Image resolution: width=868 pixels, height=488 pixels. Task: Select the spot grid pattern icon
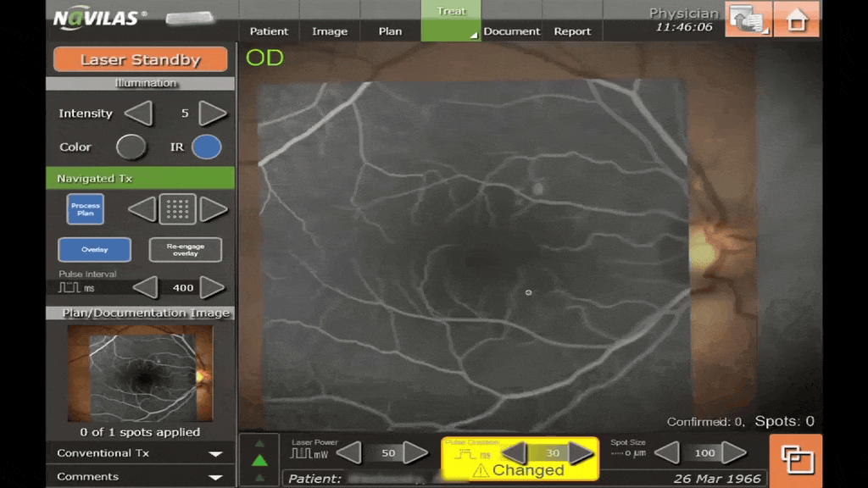pyautogui.click(x=178, y=209)
